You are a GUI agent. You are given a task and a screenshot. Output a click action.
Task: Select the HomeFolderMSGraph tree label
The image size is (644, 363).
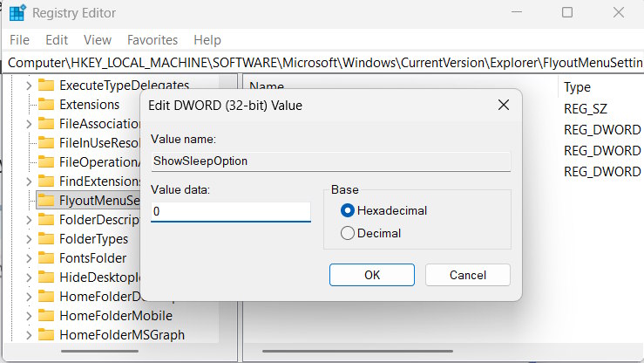pyautogui.click(x=122, y=335)
